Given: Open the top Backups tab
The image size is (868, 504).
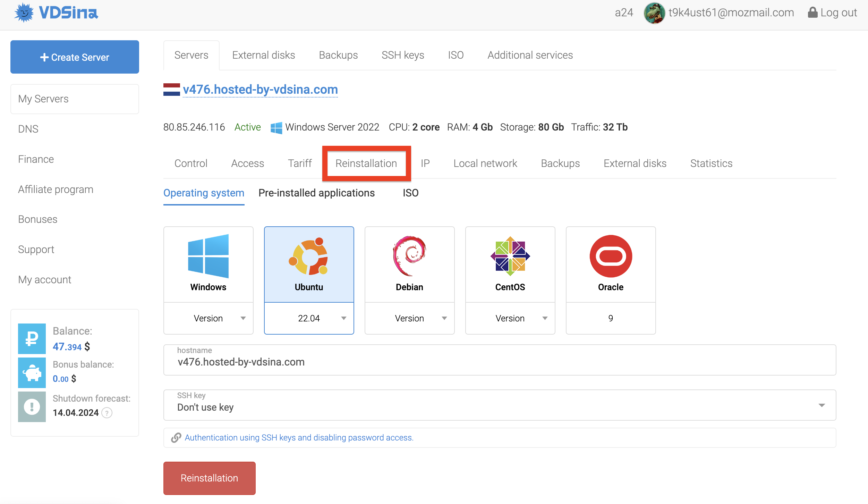Looking at the screenshot, I should pyautogui.click(x=338, y=55).
